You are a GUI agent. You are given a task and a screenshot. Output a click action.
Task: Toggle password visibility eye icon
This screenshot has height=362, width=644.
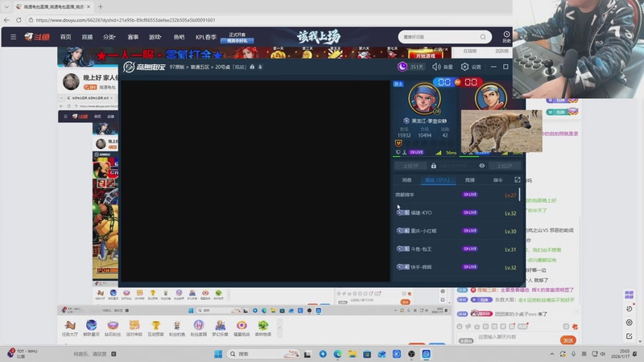tap(481, 166)
